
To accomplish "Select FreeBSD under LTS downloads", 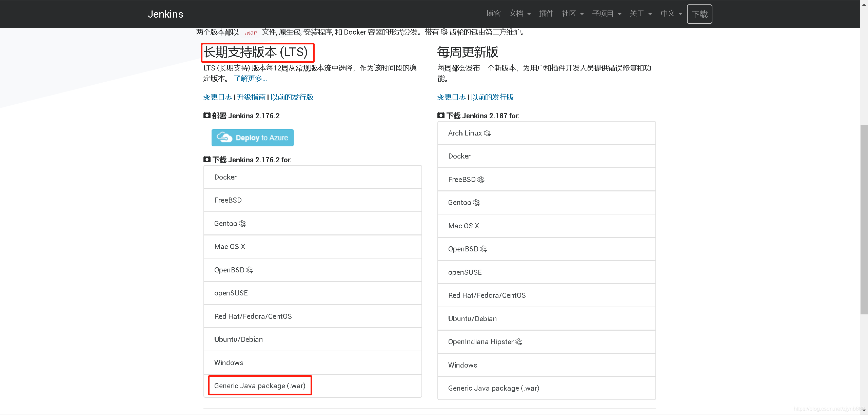I will click(313, 200).
